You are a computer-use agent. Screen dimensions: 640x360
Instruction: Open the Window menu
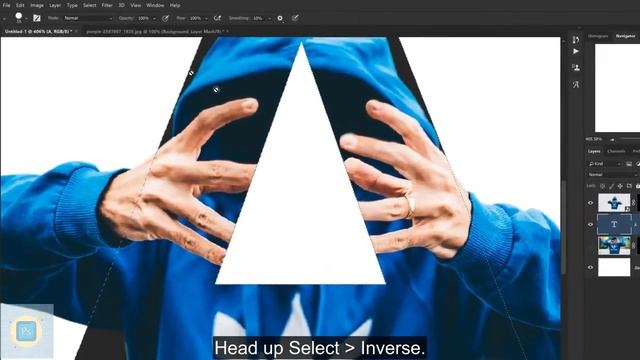pyautogui.click(x=155, y=5)
